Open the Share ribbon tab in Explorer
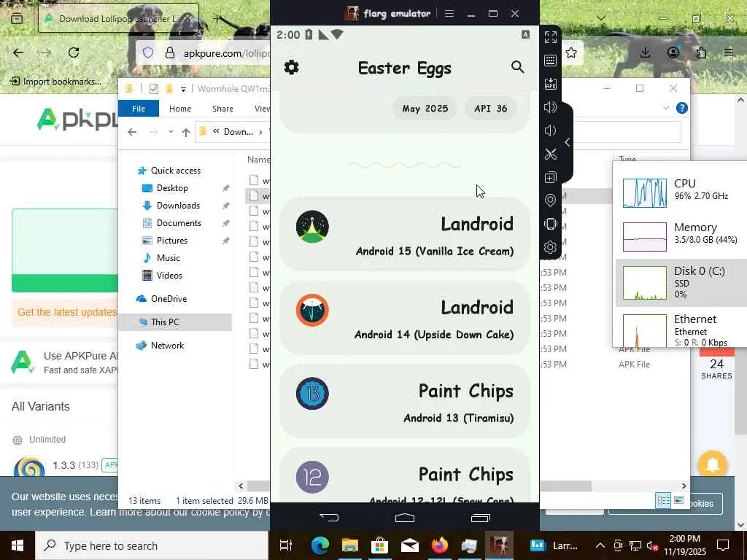Image resolution: width=747 pixels, height=560 pixels. click(222, 109)
